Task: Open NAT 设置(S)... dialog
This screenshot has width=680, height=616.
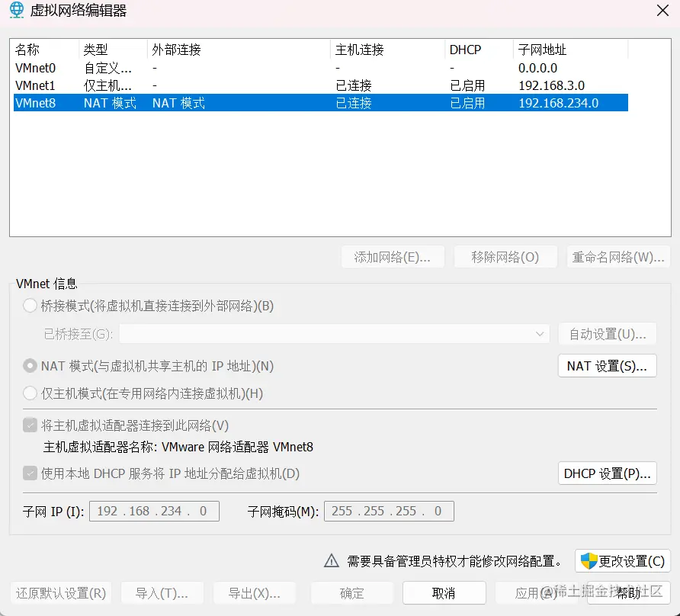Action: click(x=608, y=366)
